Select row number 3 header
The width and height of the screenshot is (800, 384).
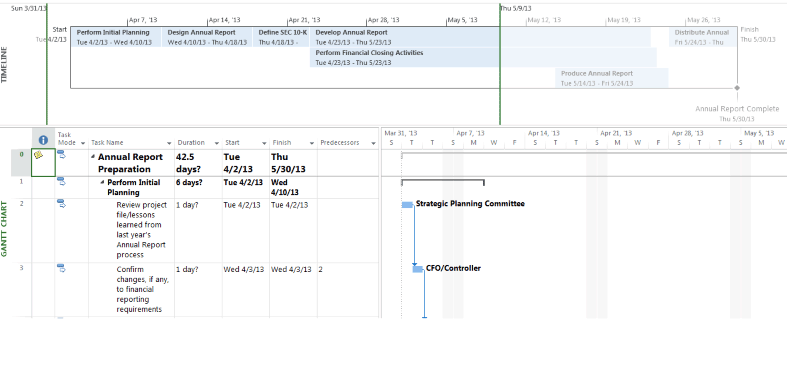[x=21, y=289]
